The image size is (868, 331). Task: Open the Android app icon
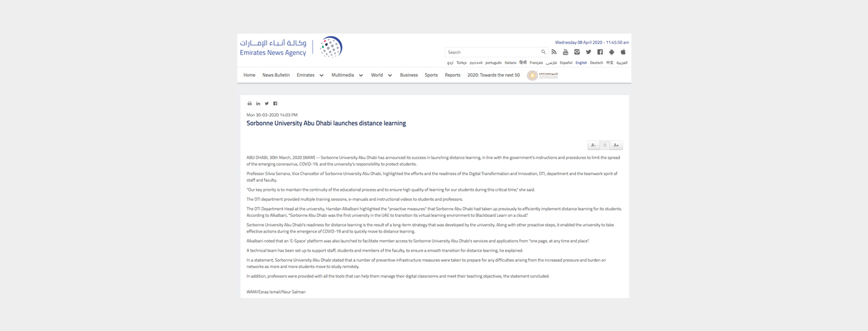611,52
